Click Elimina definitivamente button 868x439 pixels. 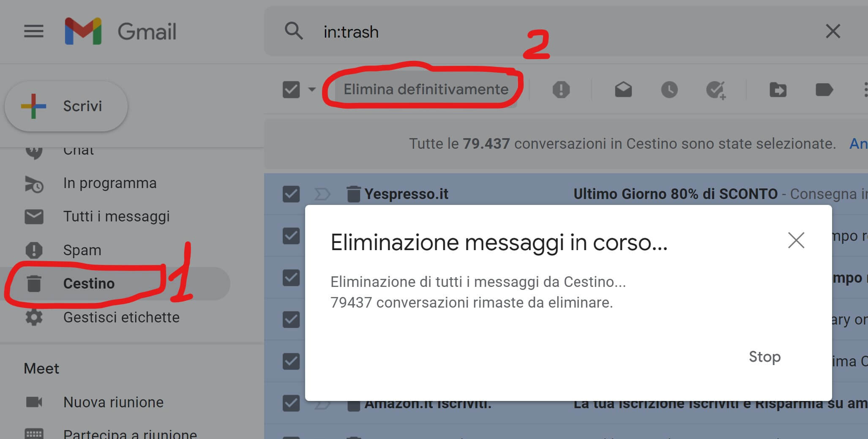tap(426, 90)
